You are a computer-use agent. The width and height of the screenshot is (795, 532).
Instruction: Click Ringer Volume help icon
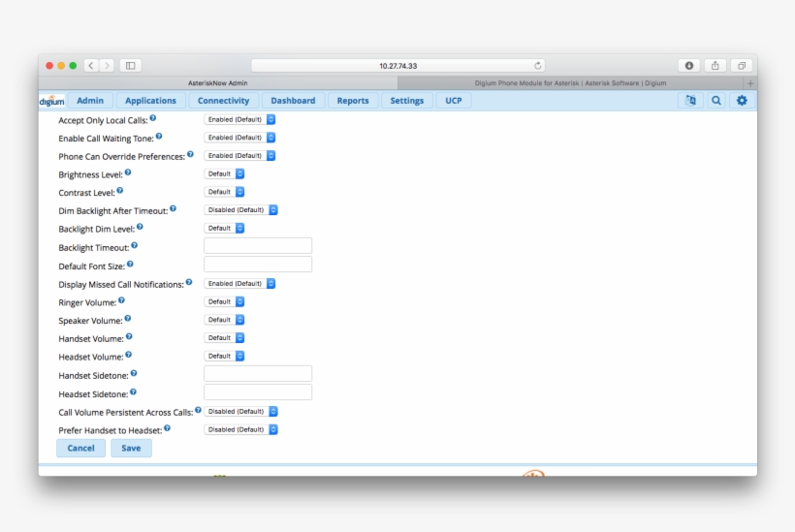tap(121, 300)
